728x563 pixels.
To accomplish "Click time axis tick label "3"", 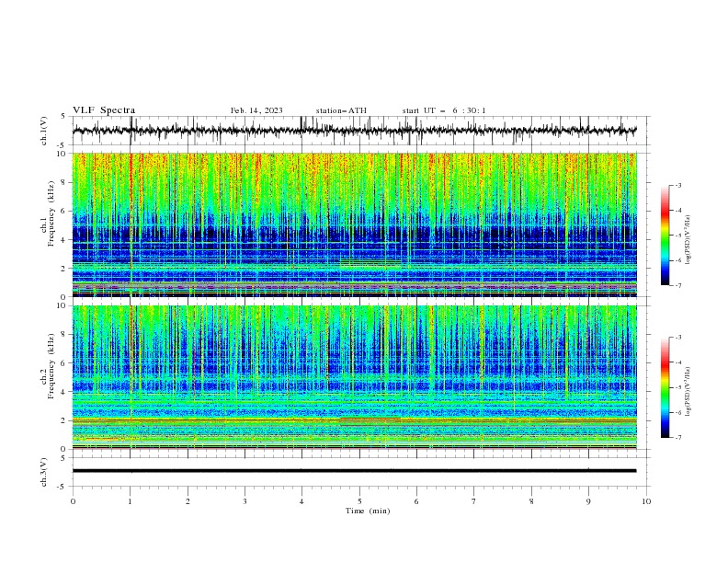I will pyautogui.click(x=245, y=501).
